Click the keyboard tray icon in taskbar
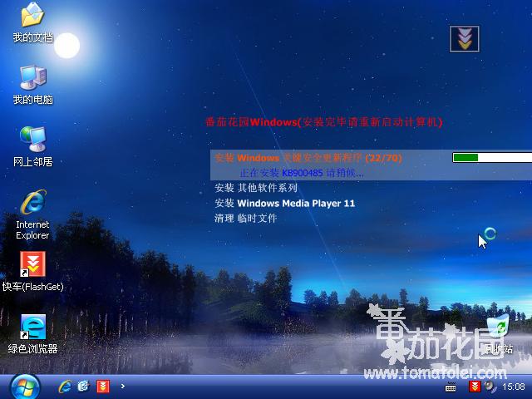532x399 pixels. tap(451, 387)
